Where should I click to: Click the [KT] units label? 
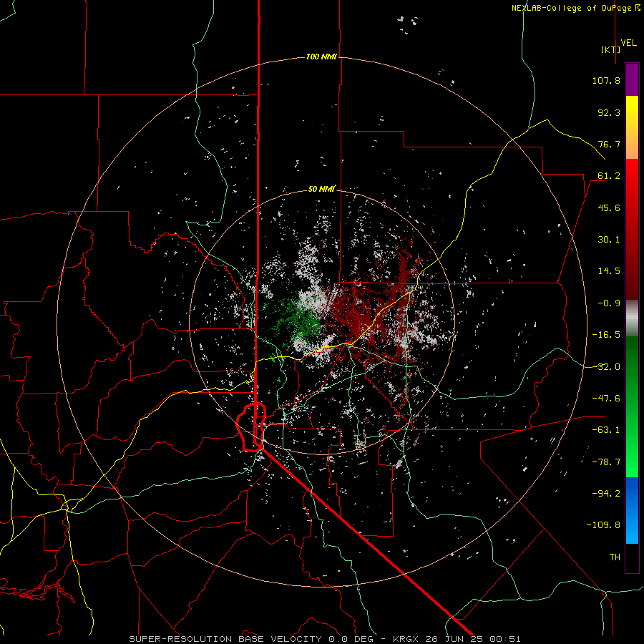point(611,49)
